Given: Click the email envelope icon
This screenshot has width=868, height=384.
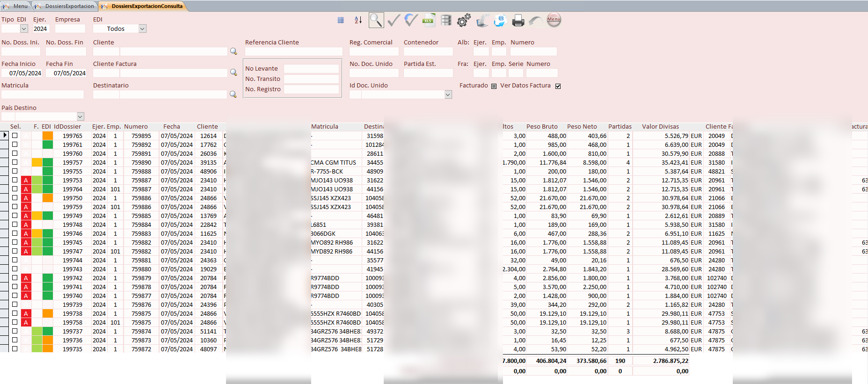Looking at the screenshot, I should [x=500, y=20].
